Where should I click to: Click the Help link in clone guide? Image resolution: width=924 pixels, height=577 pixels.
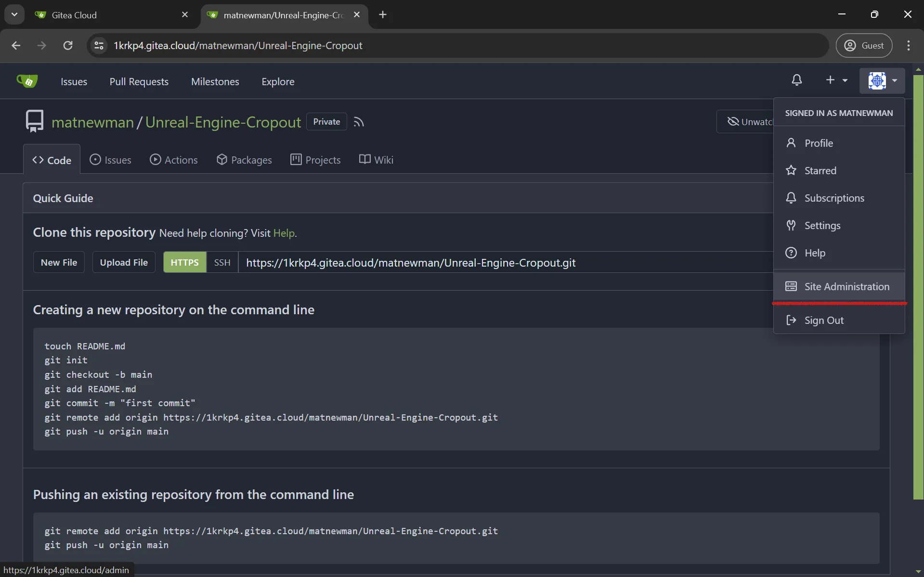[283, 233]
